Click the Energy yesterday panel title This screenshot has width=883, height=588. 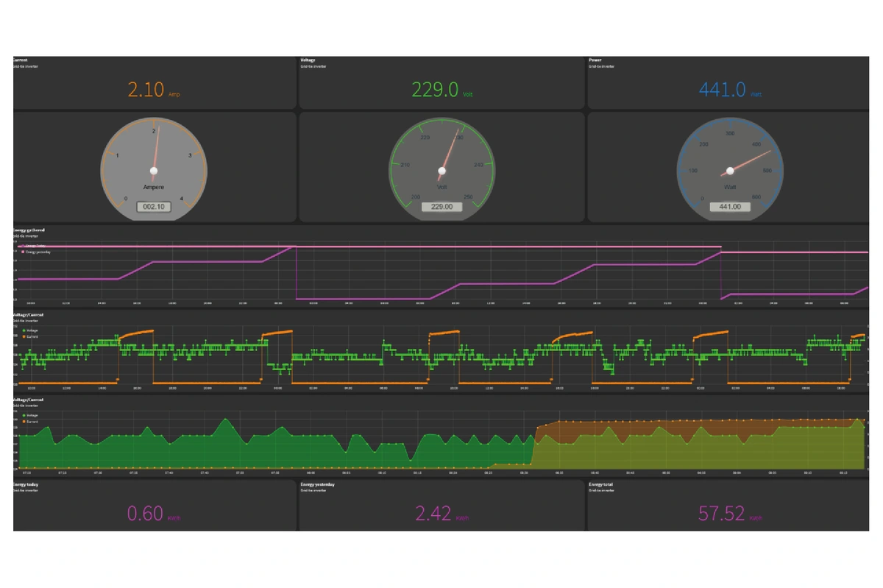point(318,485)
